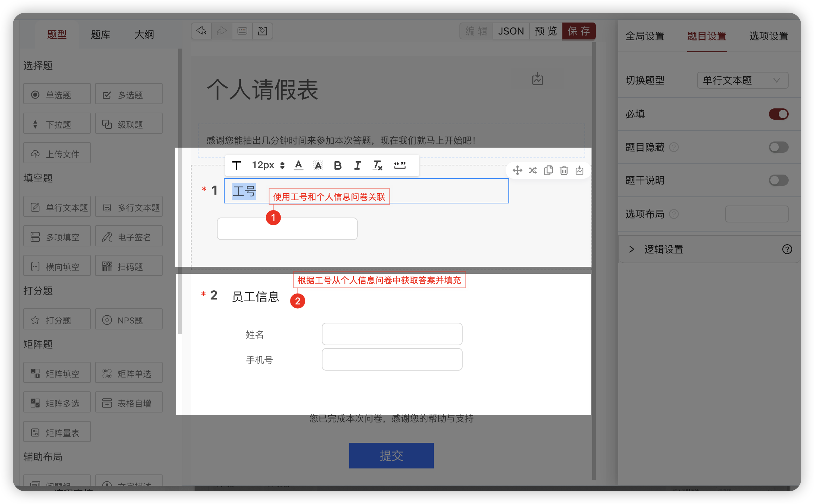Add a 单选题 question type
The image size is (814, 504).
pos(57,94)
